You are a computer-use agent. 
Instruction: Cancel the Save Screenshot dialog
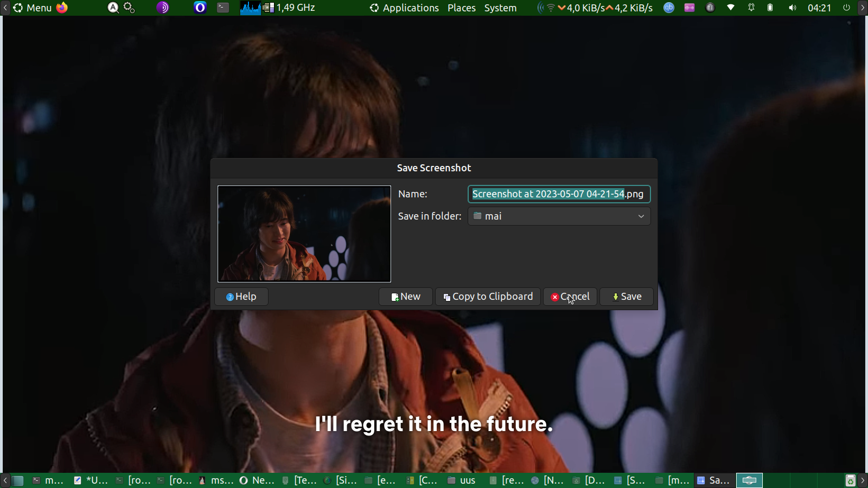[570, 297]
